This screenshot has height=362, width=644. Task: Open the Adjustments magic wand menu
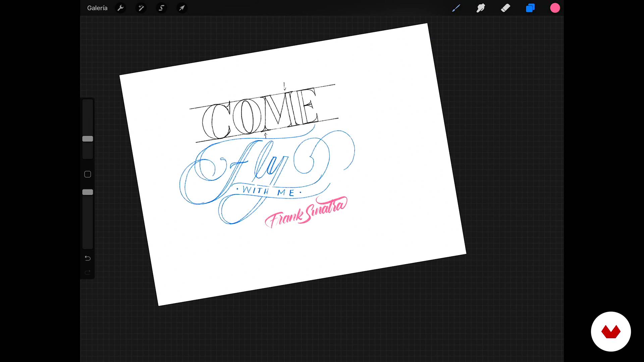click(x=141, y=8)
